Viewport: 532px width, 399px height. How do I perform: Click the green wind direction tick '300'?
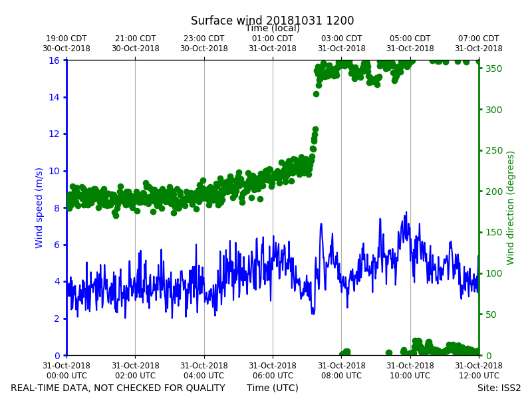pyautogui.click(x=493, y=110)
